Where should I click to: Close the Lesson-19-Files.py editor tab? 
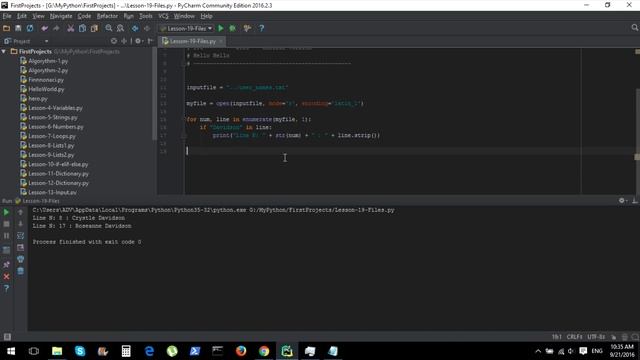click(x=221, y=41)
